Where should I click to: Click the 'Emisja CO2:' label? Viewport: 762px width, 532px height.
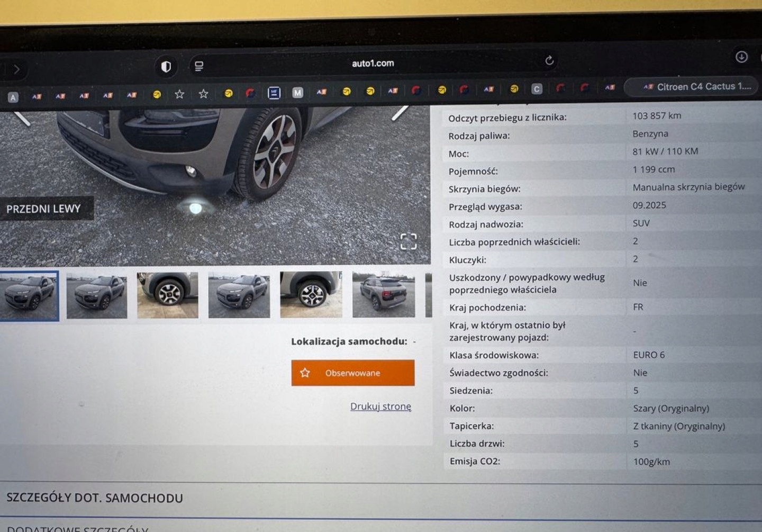click(x=475, y=461)
